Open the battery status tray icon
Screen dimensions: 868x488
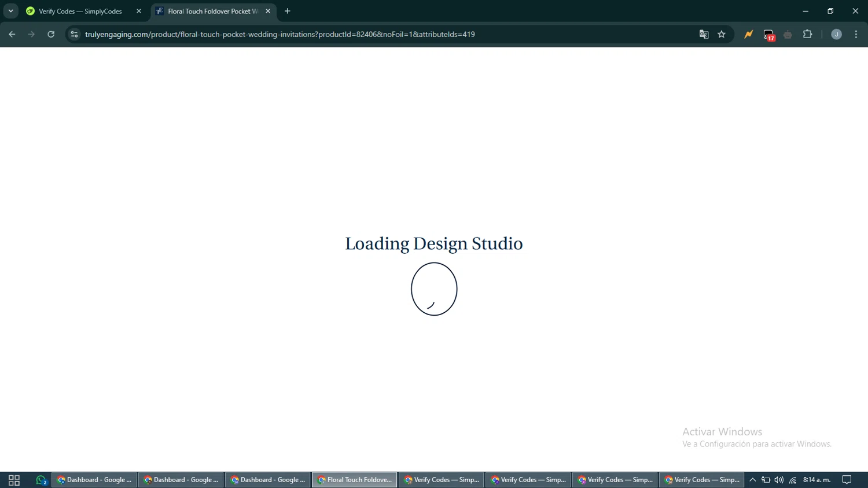click(766, 480)
